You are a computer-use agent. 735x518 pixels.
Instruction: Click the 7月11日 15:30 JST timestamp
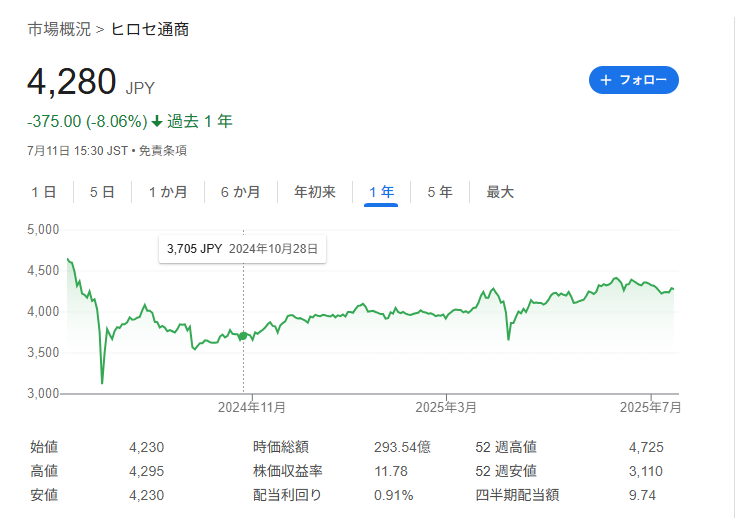click(x=77, y=150)
